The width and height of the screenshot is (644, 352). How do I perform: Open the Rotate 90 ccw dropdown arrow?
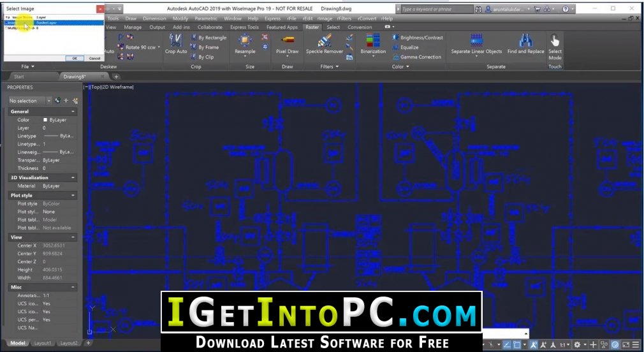159,47
